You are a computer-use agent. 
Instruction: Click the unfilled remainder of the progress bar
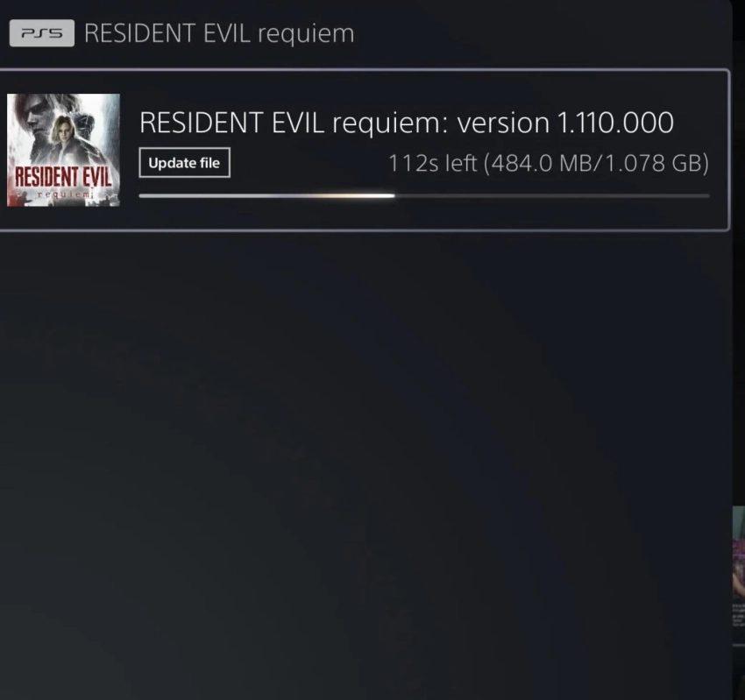(551, 195)
